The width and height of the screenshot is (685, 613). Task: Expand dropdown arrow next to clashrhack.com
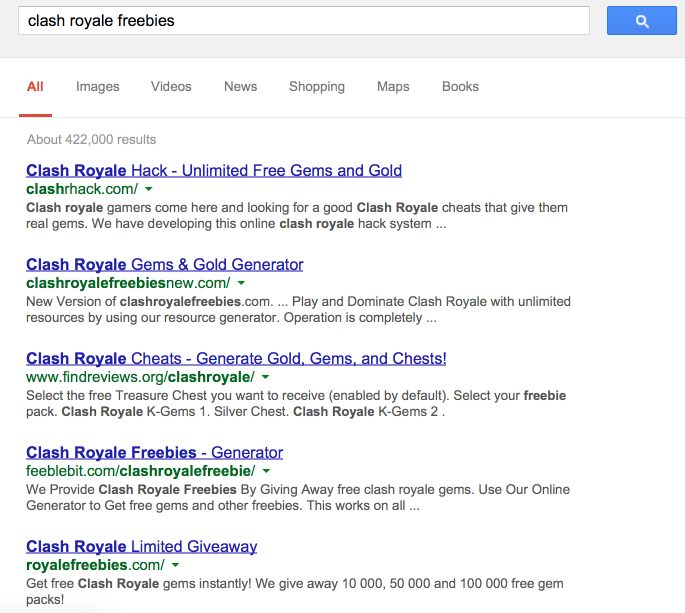pos(149,189)
